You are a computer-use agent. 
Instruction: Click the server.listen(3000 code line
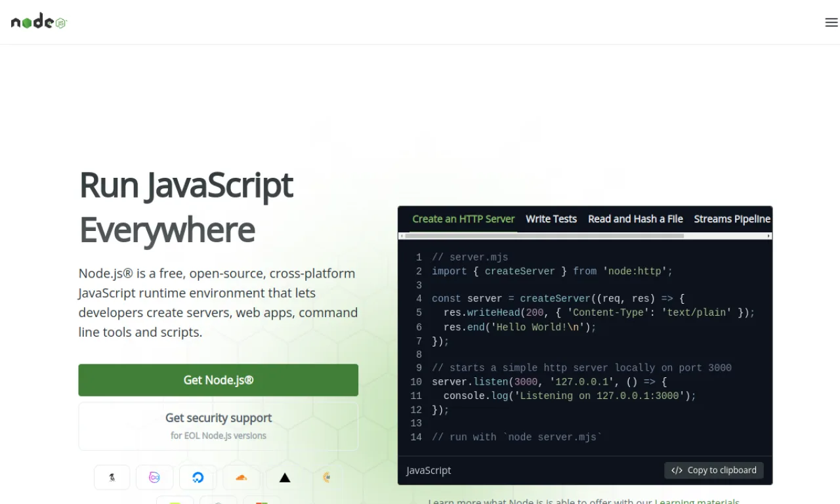pos(549,381)
